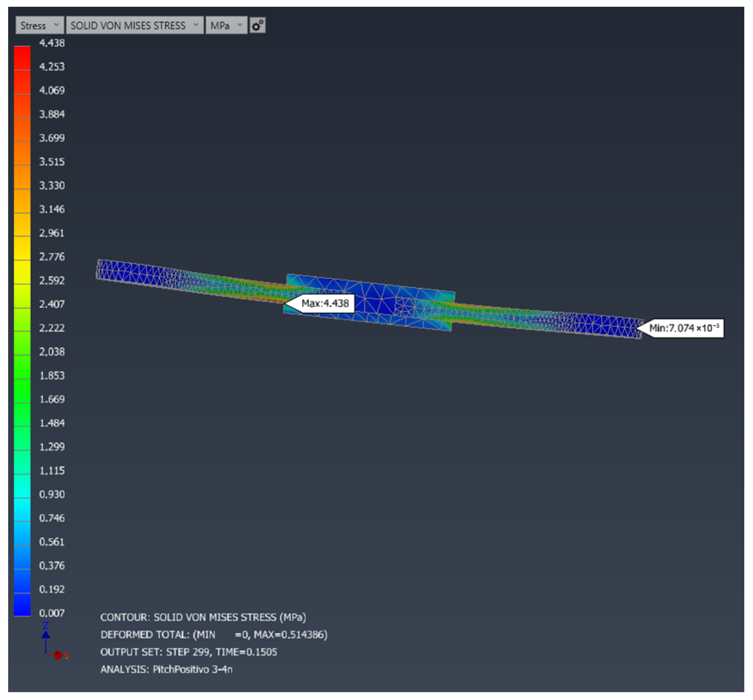Click the 4.438 legend maximum value

(52, 43)
